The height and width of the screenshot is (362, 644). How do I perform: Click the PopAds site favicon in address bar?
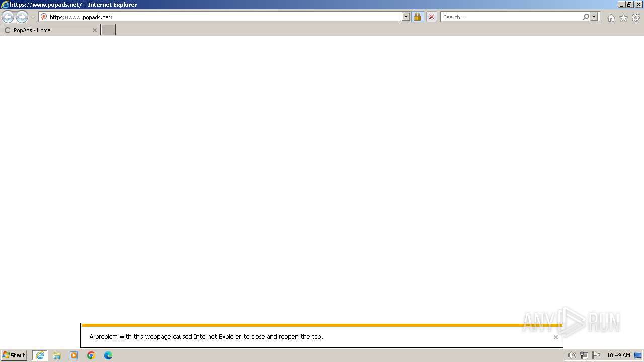click(x=44, y=17)
